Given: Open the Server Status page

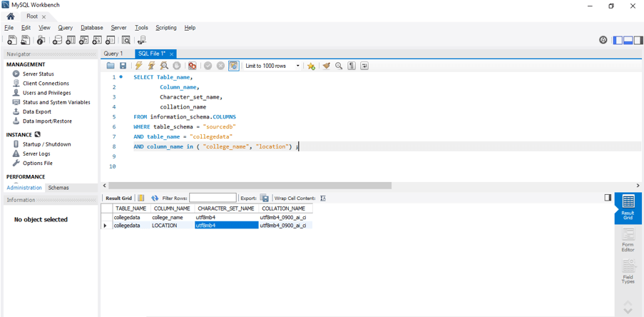Looking at the screenshot, I should (x=38, y=74).
